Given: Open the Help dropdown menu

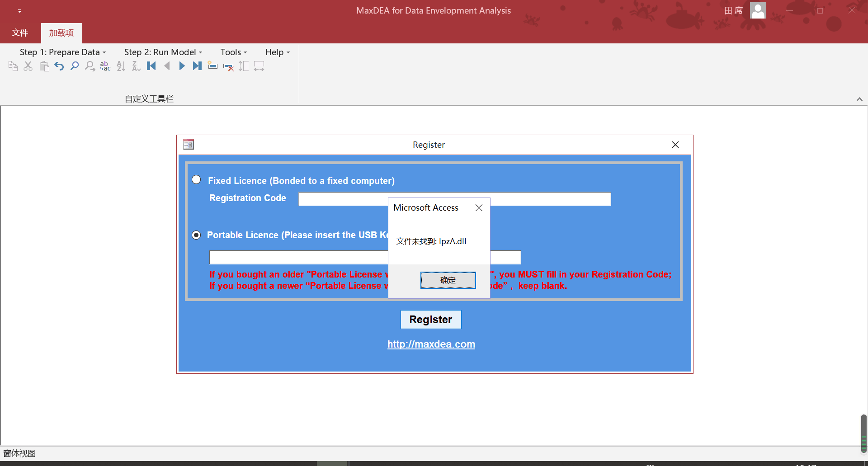Looking at the screenshot, I should tap(278, 52).
